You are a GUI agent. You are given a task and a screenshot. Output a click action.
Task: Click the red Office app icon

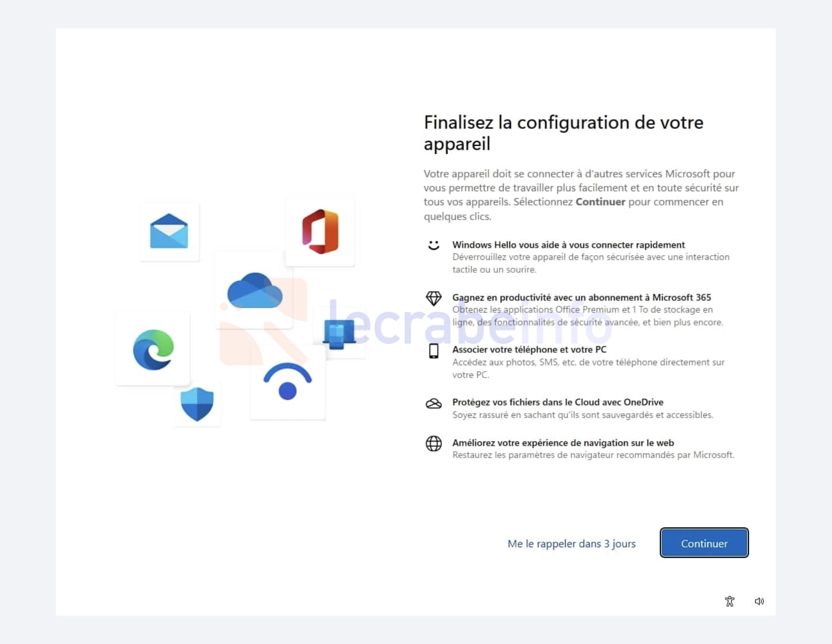coord(320,231)
